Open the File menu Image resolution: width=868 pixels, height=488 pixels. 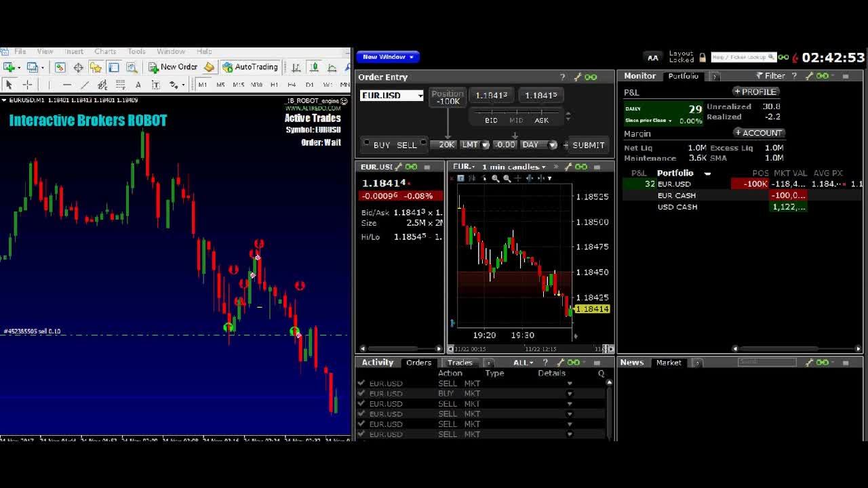tap(20, 52)
